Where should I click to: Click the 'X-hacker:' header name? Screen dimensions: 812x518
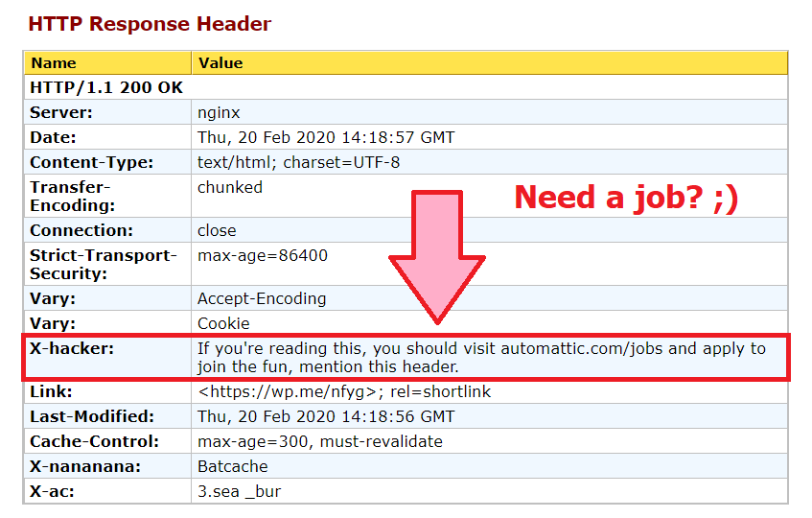tap(72, 348)
